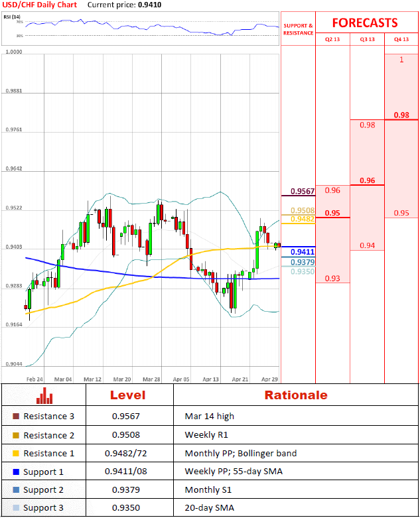Click the 20-day SMA rationale
Image resolution: width=420 pixels, height=518 pixels.
210,508
